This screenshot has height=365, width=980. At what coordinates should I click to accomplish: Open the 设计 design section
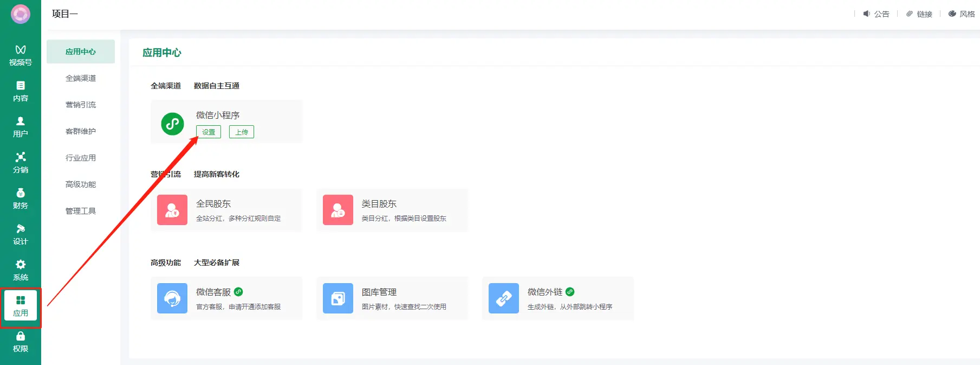coord(21,234)
